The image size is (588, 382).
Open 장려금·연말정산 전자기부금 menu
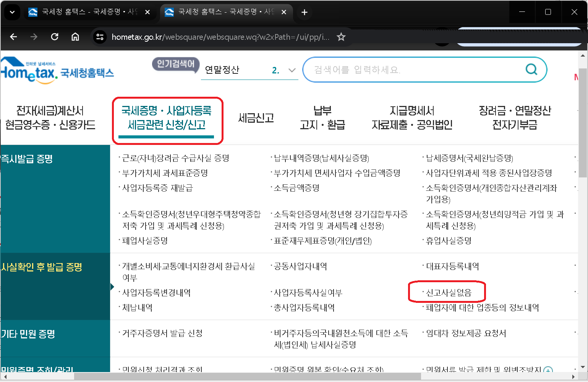click(515, 118)
